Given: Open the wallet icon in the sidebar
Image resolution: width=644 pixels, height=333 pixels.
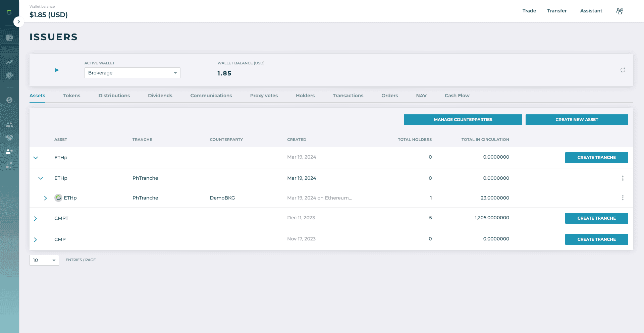Looking at the screenshot, I should (9, 38).
